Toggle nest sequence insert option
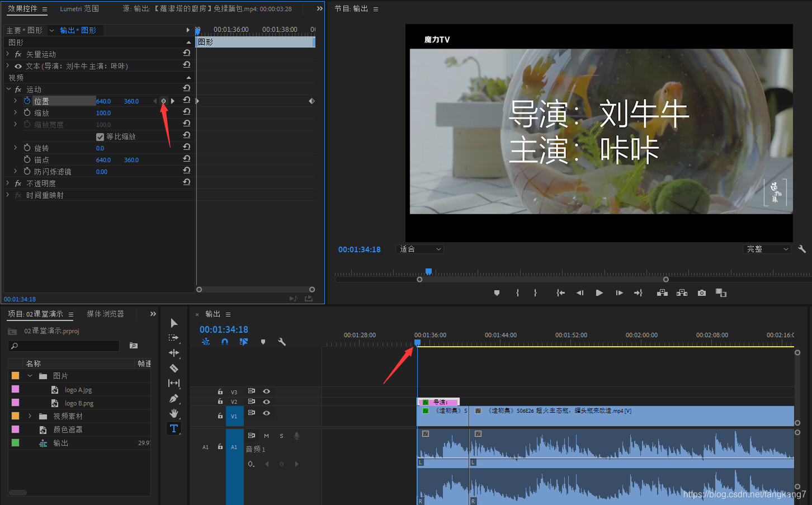 206,342
